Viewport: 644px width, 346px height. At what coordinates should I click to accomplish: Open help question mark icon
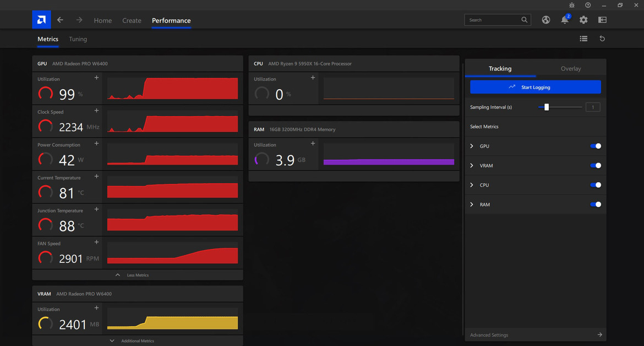(x=588, y=6)
